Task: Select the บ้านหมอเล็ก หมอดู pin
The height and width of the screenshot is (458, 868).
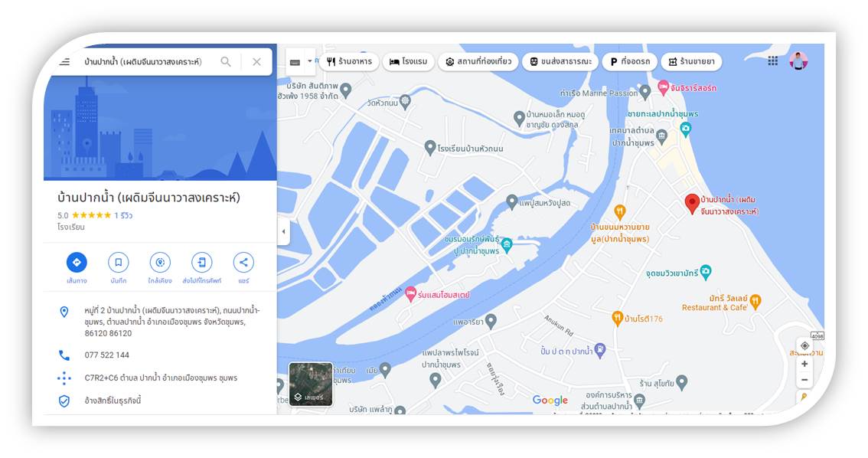Action: coord(519,118)
